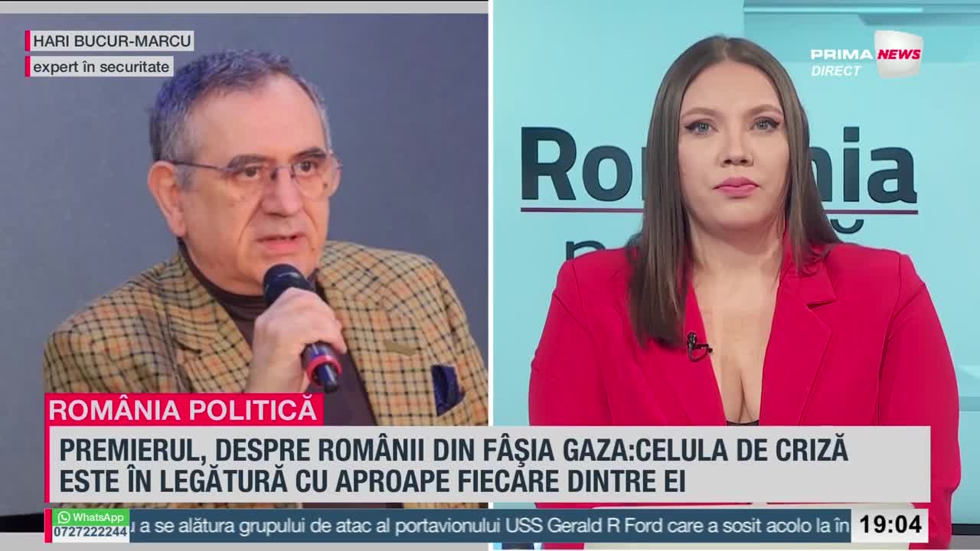Click the red marker beside expert title

(x=28, y=67)
